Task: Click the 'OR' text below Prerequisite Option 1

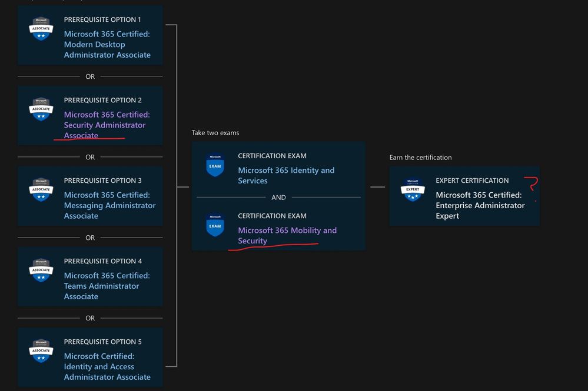Action: pos(90,76)
